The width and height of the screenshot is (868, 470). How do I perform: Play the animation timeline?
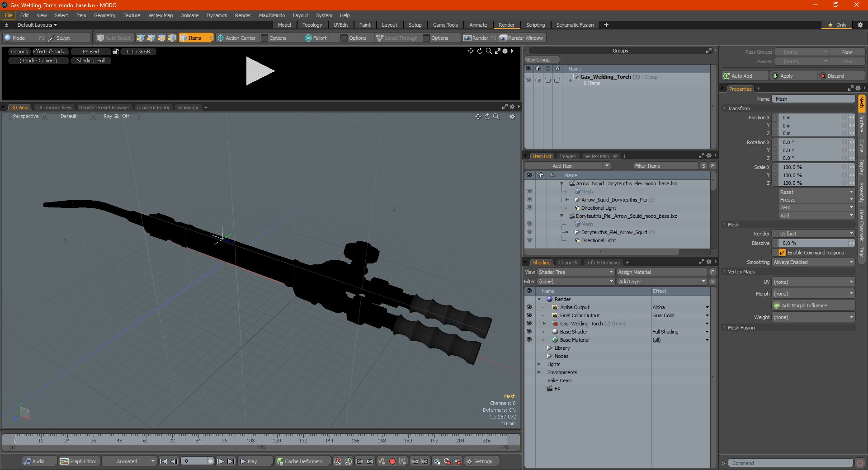click(255, 461)
